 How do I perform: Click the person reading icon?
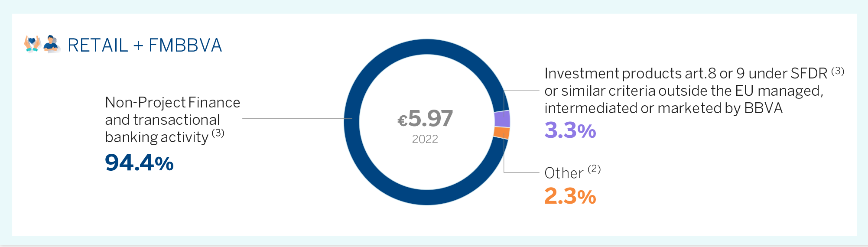pyautogui.click(x=52, y=44)
